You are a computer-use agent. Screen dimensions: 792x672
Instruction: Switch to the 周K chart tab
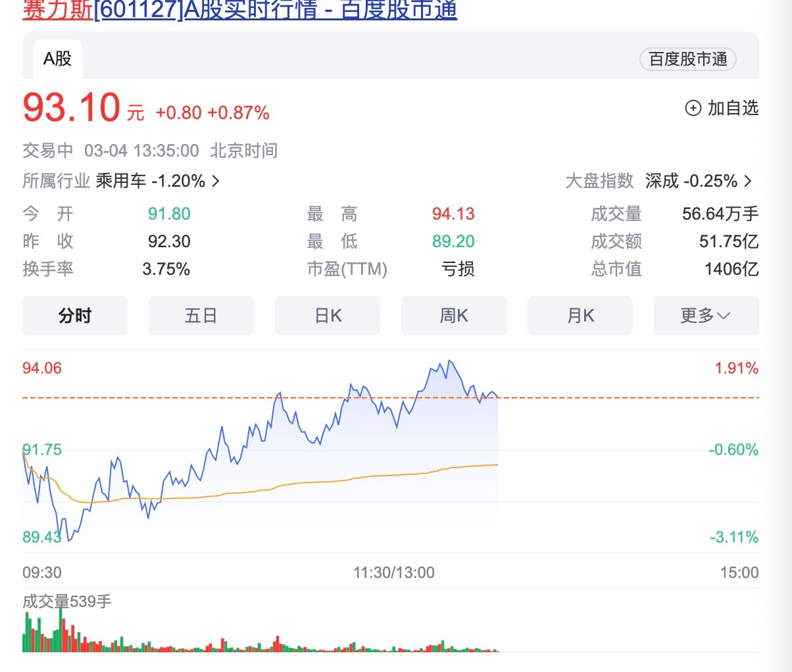pyautogui.click(x=454, y=316)
